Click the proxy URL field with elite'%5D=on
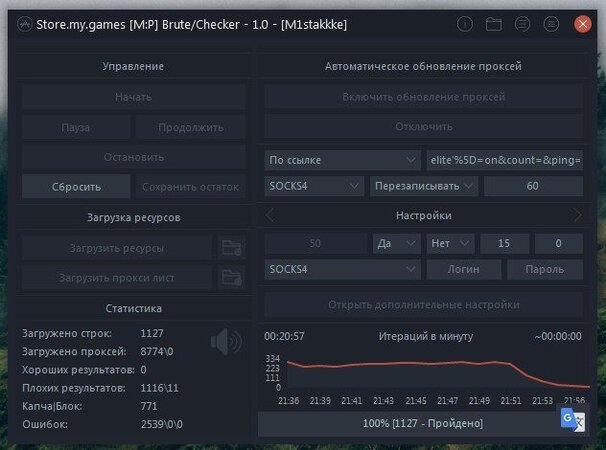The image size is (606, 450). click(505, 160)
